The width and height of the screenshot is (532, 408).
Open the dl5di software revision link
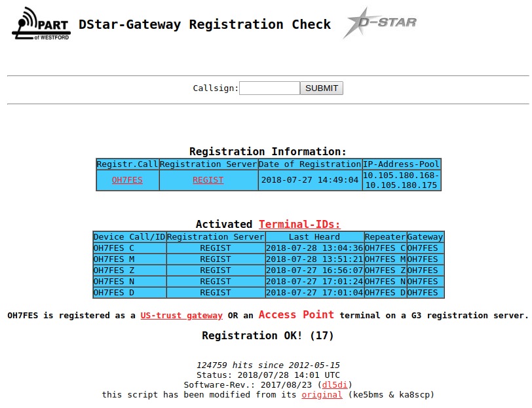335,384
